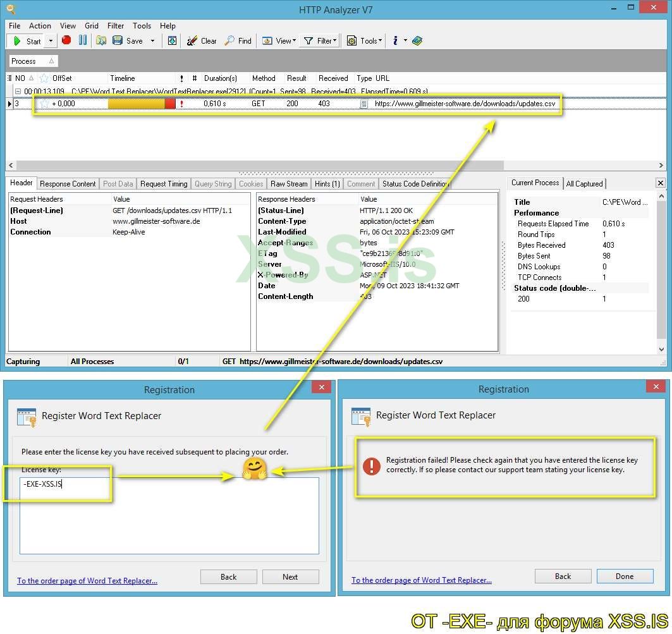Viewport: 672px width, 634px height.
Task: Select the Current Process tab
Action: [535, 183]
